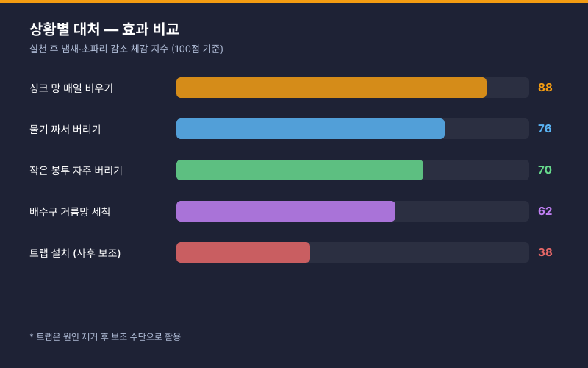Select the 트랩 설치 (사후 보조) label
This screenshot has width=588, height=368.
[75, 252]
